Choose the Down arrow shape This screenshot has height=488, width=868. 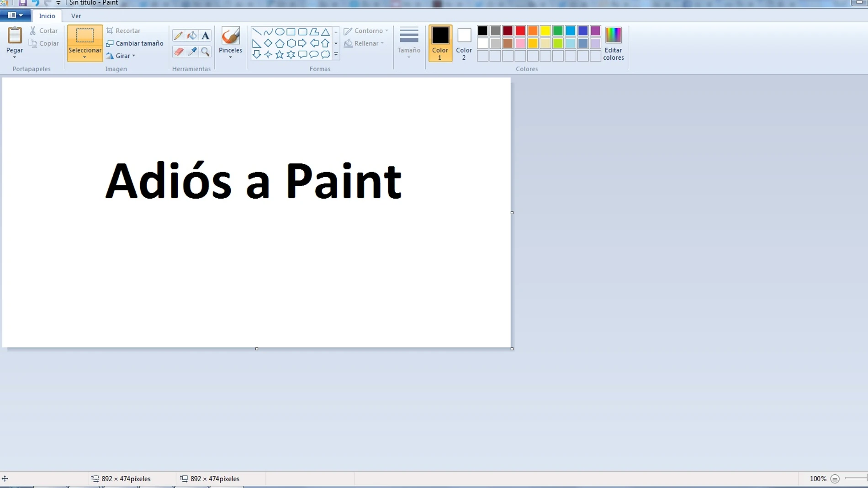pyautogui.click(x=257, y=55)
